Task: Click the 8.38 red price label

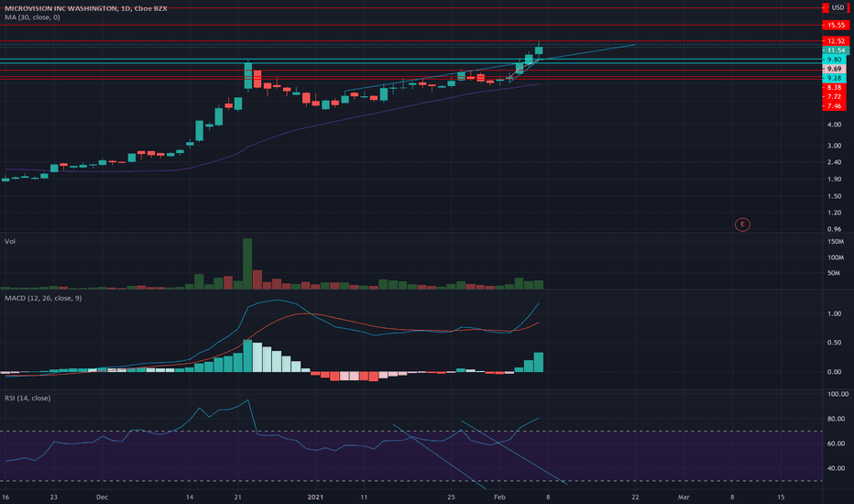Action: click(834, 87)
